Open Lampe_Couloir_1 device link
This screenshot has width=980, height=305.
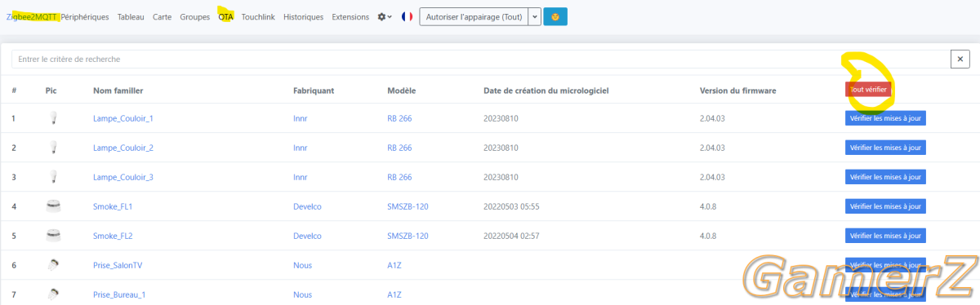tap(123, 118)
